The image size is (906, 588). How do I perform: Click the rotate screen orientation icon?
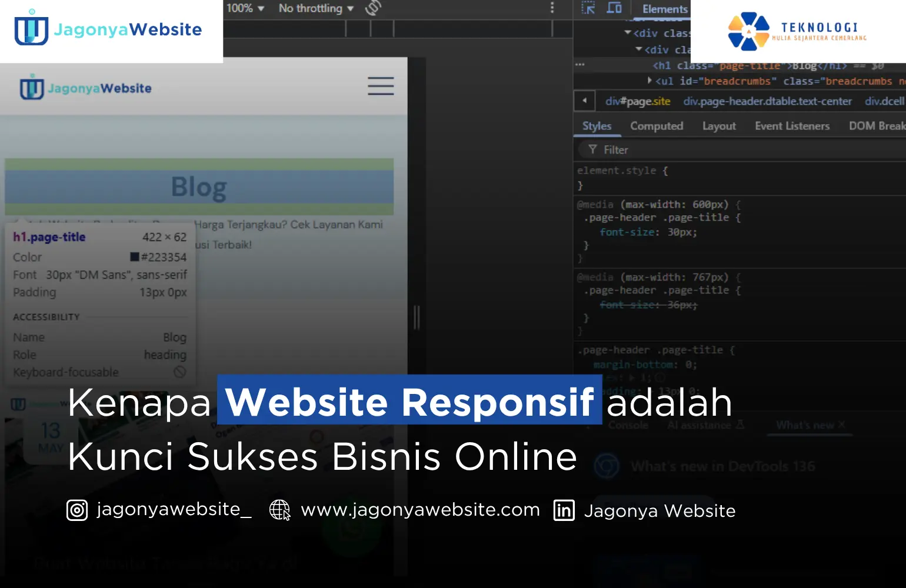pos(374,8)
